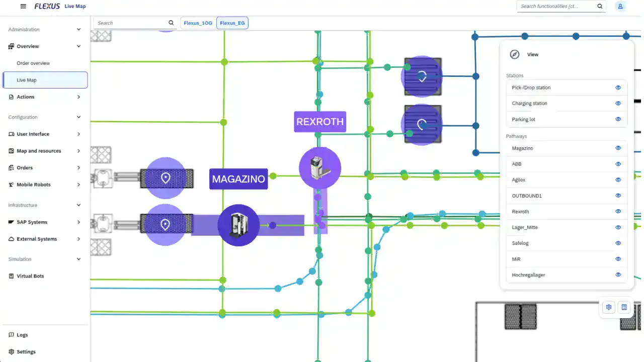Click the Overview sidebar icon
Image resolution: width=644 pixels, height=362 pixels.
click(x=11, y=46)
